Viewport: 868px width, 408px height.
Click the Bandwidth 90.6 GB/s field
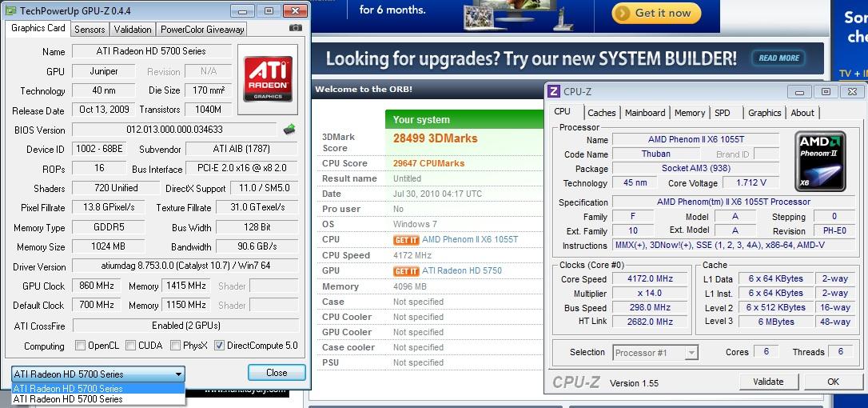click(x=257, y=246)
